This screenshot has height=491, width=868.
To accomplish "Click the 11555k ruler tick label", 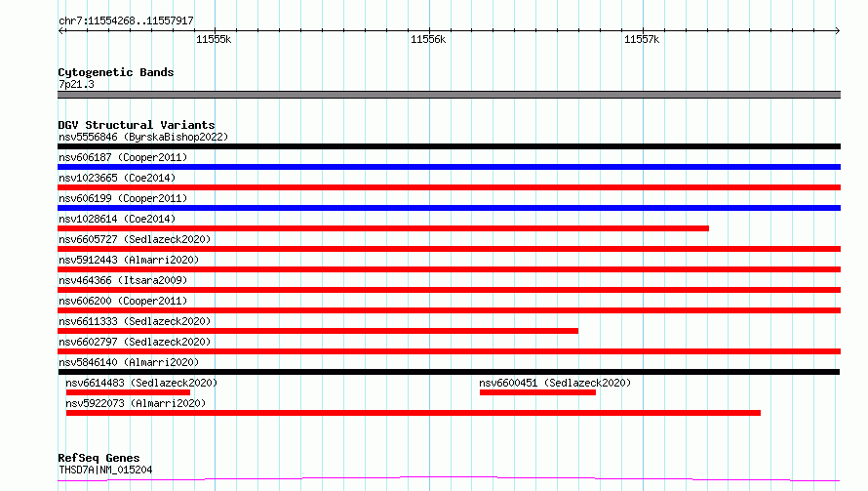I will [x=214, y=39].
